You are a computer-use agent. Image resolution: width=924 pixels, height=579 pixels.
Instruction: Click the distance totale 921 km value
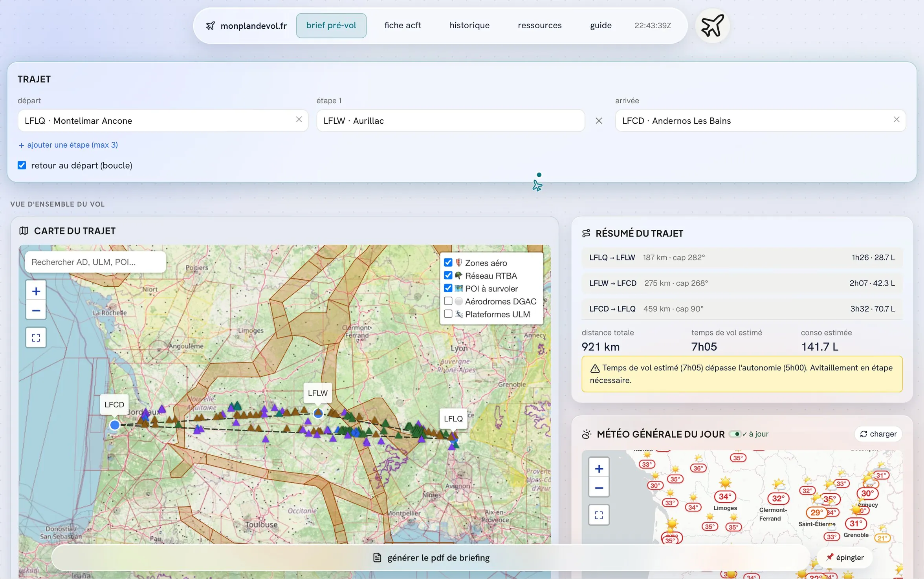point(601,347)
